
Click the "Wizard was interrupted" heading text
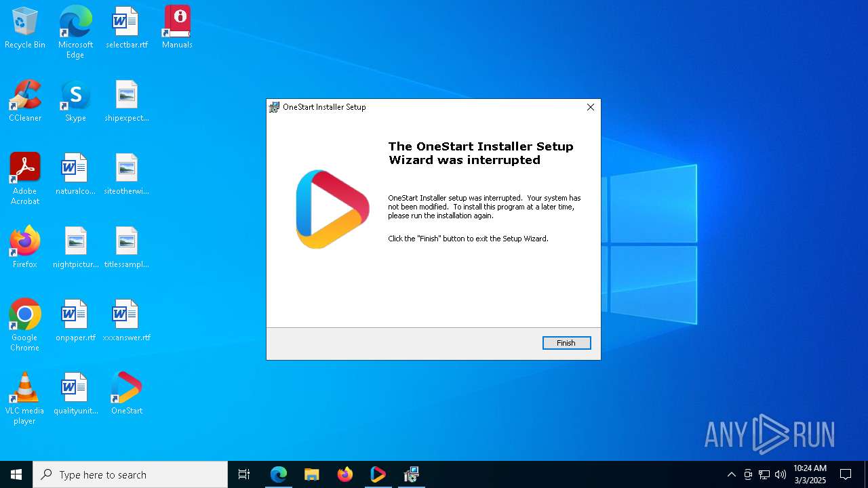pyautogui.click(x=465, y=160)
